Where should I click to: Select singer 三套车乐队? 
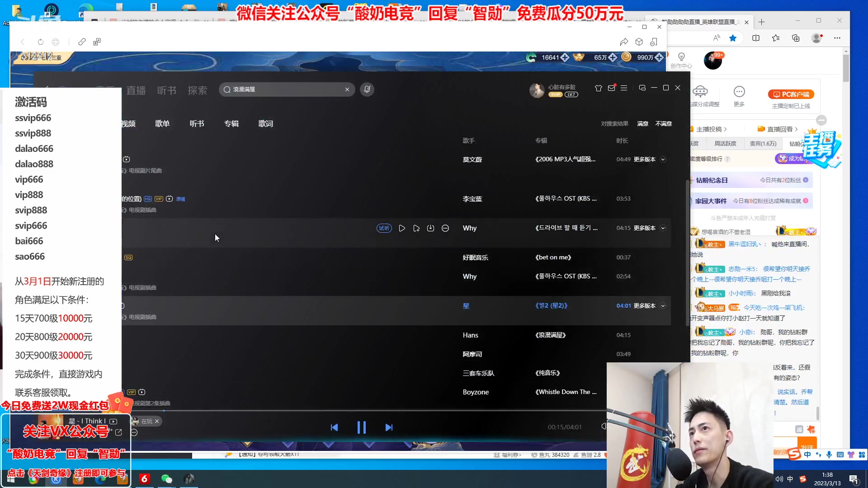coord(478,373)
